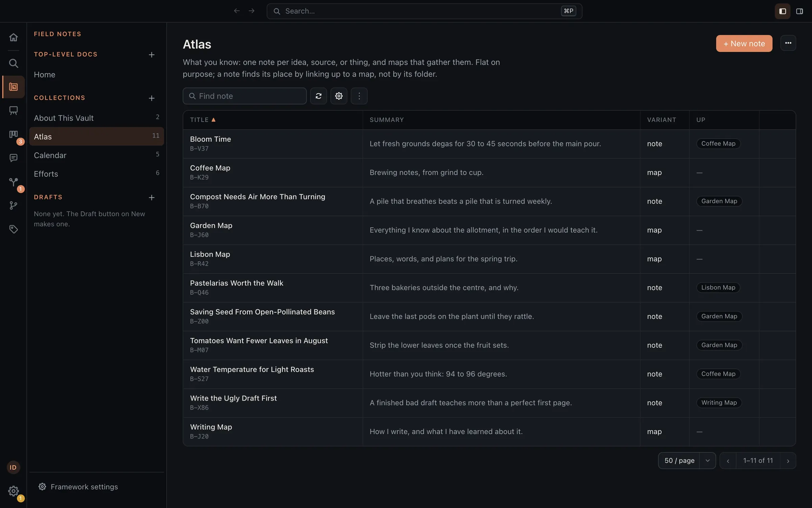Go to the next page of notes
Viewport: 812px width, 508px height.
[x=788, y=461]
